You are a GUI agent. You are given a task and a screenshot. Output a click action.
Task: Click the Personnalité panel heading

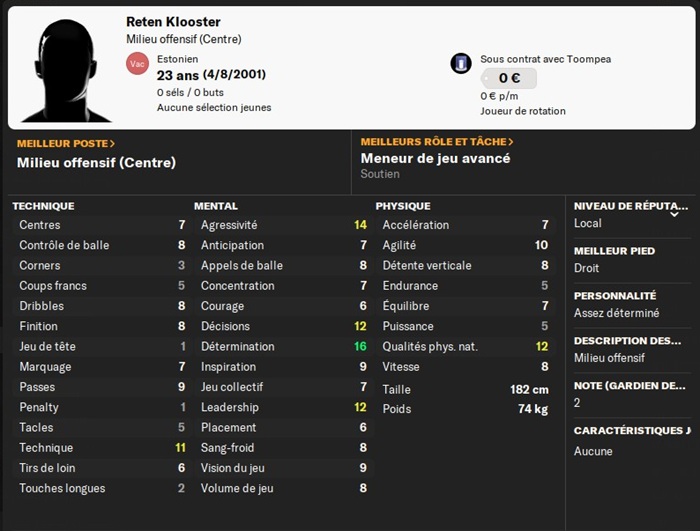[x=614, y=296]
